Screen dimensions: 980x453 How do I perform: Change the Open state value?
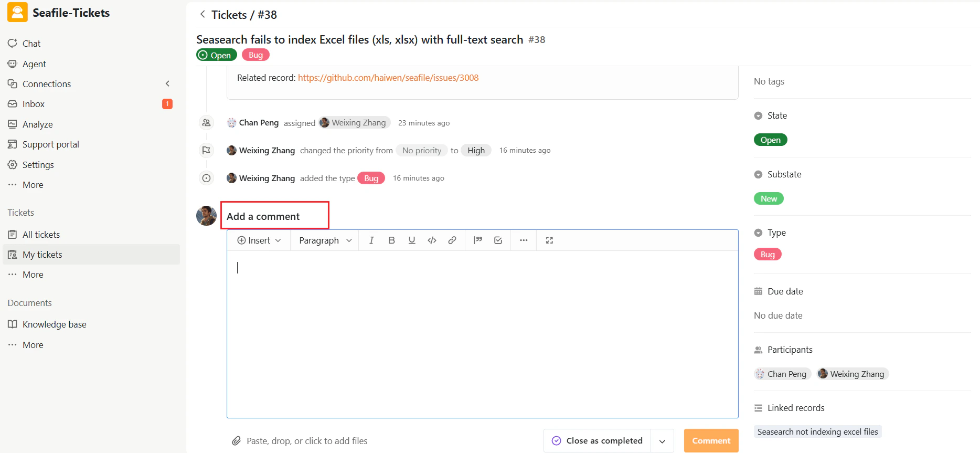pos(770,140)
